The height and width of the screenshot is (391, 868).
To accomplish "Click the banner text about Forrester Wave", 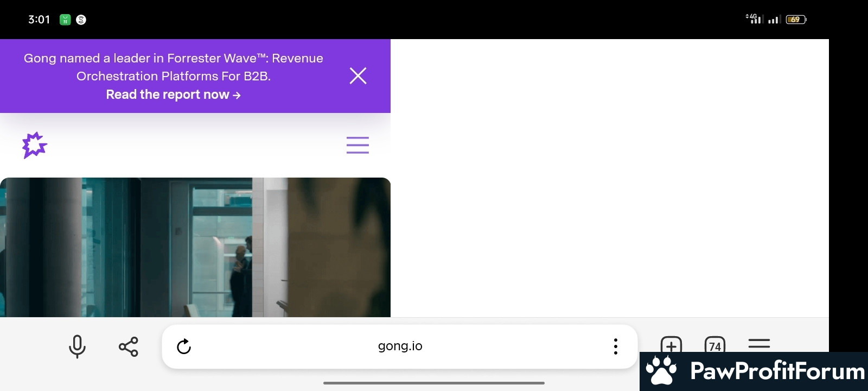I will [174, 67].
